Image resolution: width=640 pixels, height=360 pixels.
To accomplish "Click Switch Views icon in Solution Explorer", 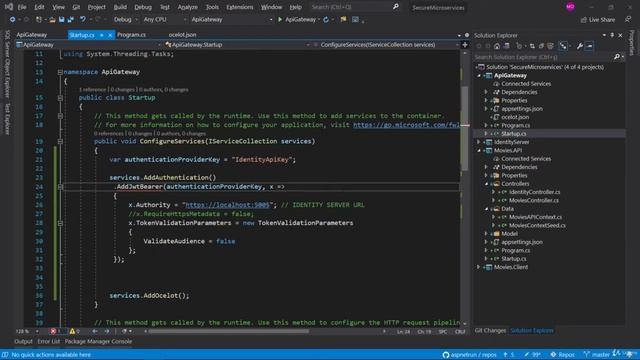I will click(x=506, y=46).
